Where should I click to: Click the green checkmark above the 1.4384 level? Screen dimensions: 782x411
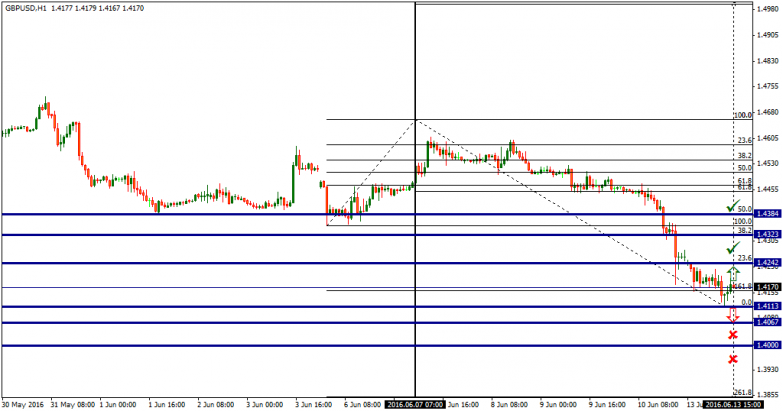tap(733, 206)
